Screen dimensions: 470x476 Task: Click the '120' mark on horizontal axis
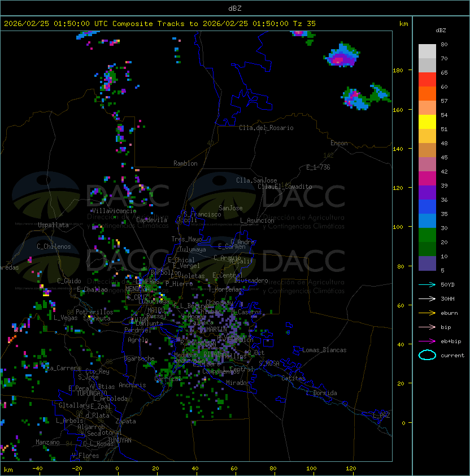point(351,469)
